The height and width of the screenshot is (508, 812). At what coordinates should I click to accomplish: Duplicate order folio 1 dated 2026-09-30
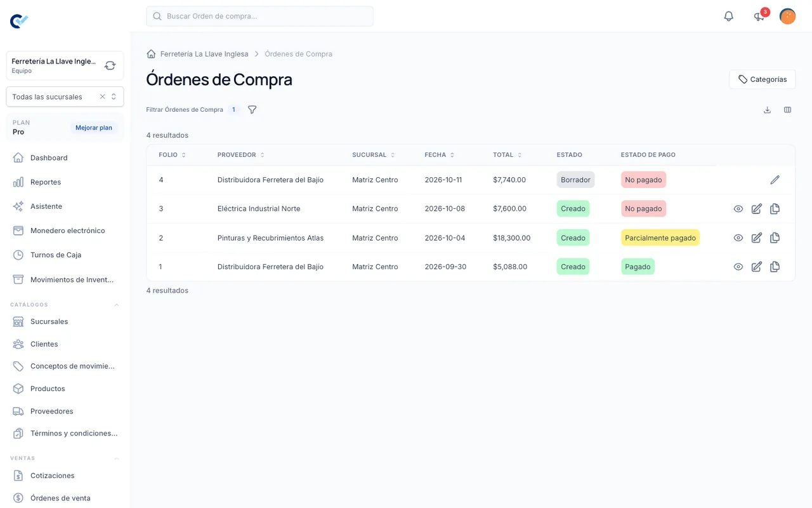(x=775, y=267)
